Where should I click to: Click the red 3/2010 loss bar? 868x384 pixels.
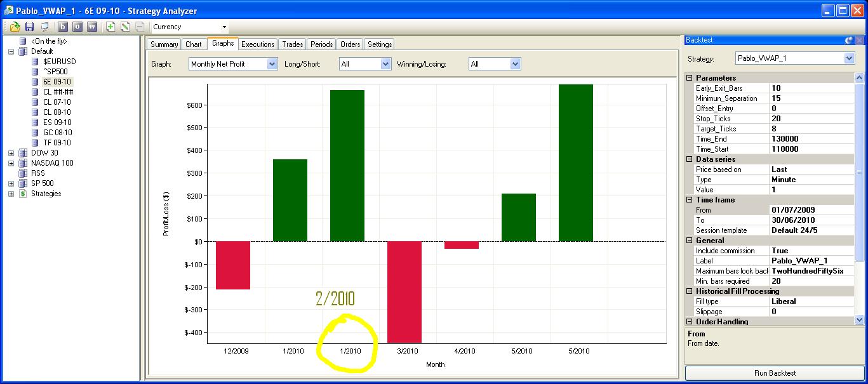pos(404,292)
